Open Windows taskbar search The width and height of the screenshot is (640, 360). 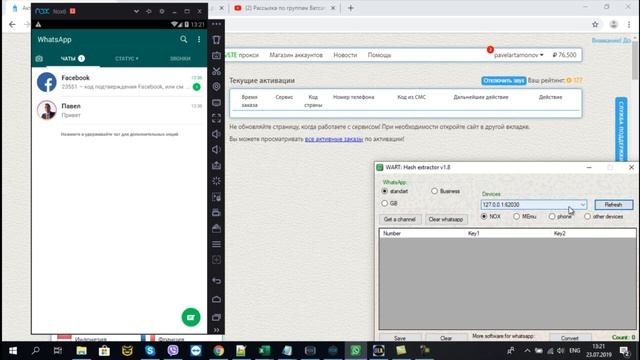[x=36, y=351]
